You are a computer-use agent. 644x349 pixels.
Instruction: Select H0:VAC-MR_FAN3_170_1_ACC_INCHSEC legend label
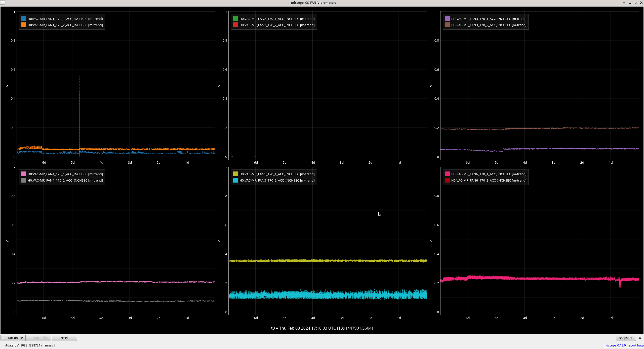click(x=489, y=19)
